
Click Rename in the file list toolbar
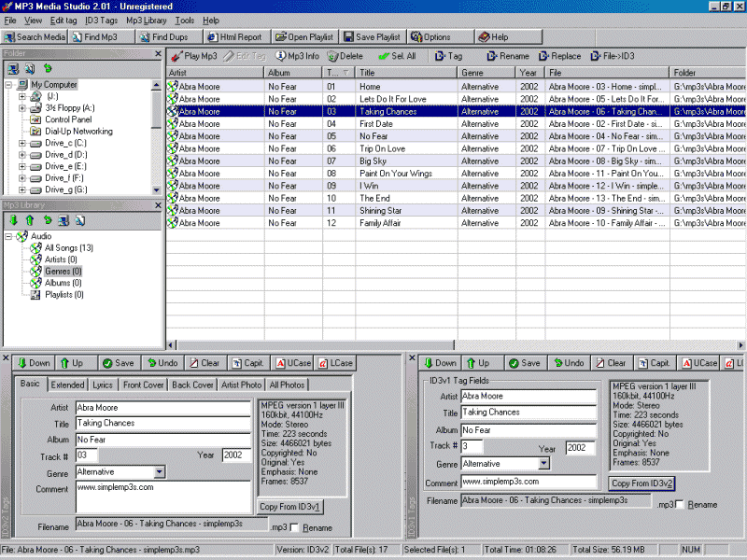coord(508,56)
